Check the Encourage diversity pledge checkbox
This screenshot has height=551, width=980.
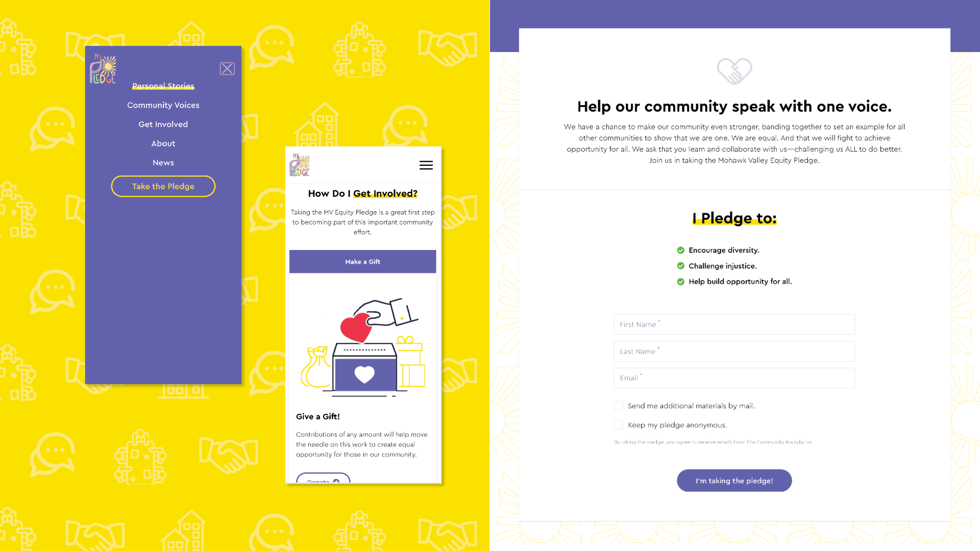coord(680,249)
